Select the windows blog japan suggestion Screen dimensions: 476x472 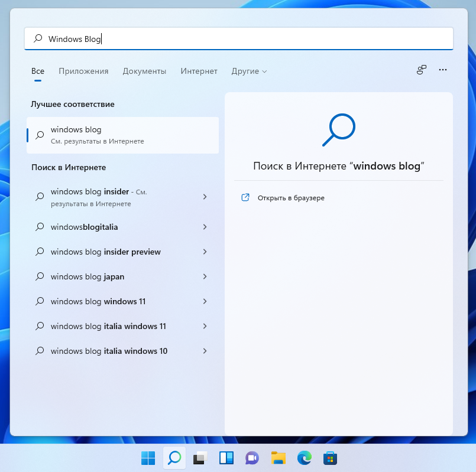coord(122,276)
